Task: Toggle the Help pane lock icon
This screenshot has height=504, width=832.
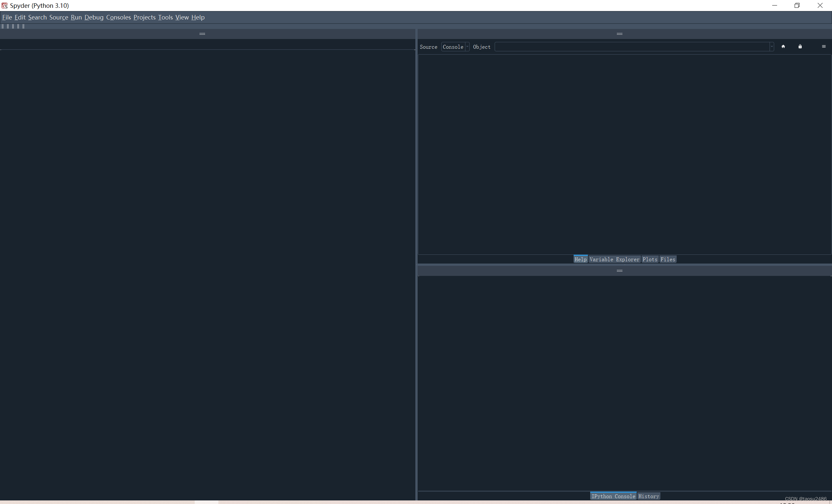Action: [800, 46]
